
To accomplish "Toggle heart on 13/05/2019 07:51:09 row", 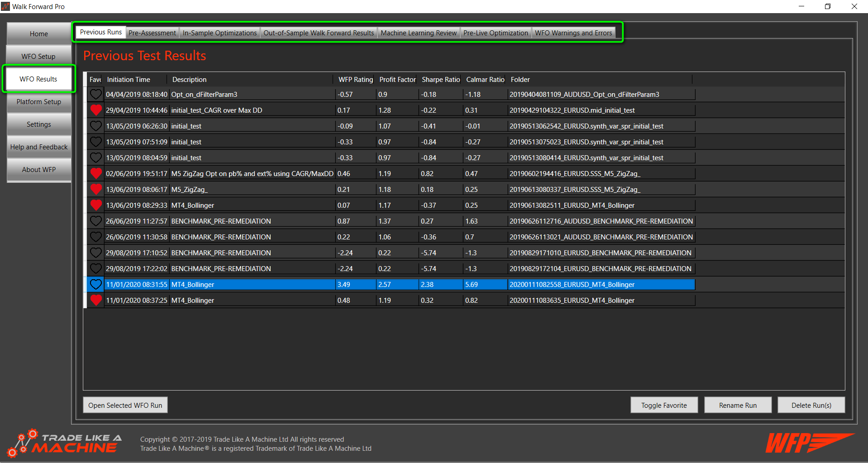I will (95, 142).
